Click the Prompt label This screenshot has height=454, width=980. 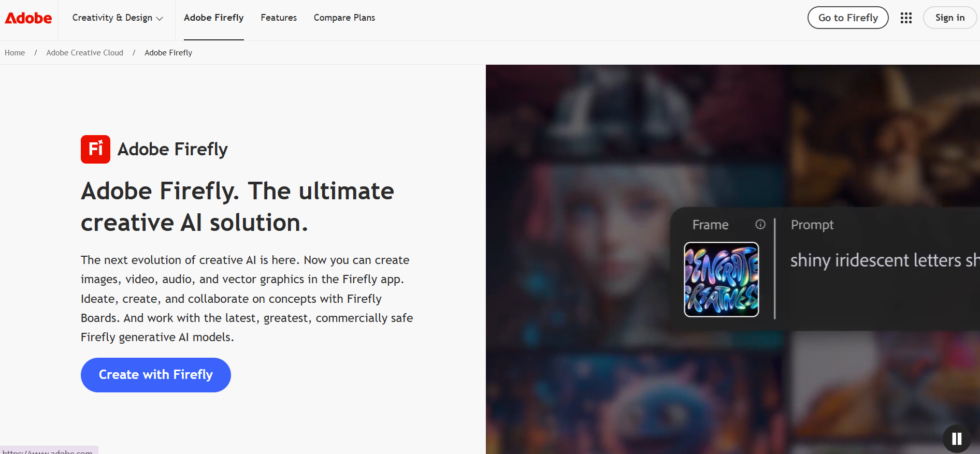[x=812, y=225]
